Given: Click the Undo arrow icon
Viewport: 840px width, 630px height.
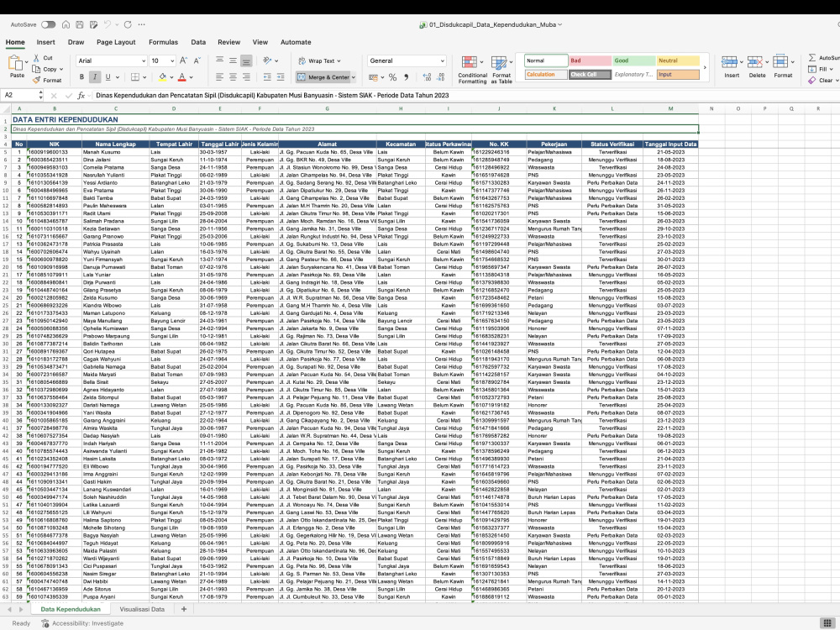Looking at the screenshot, I should click(x=108, y=24).
